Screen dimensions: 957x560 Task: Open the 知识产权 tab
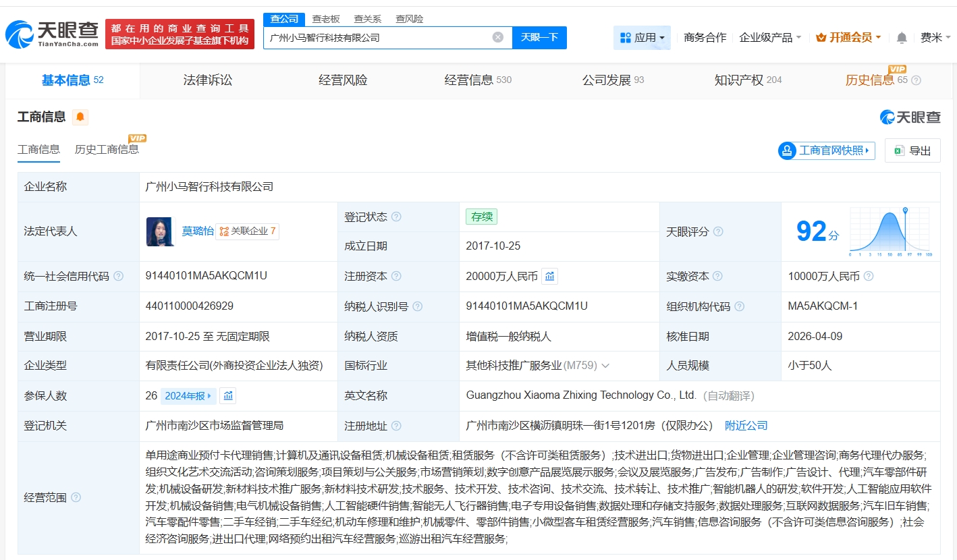tap(738, 80)
